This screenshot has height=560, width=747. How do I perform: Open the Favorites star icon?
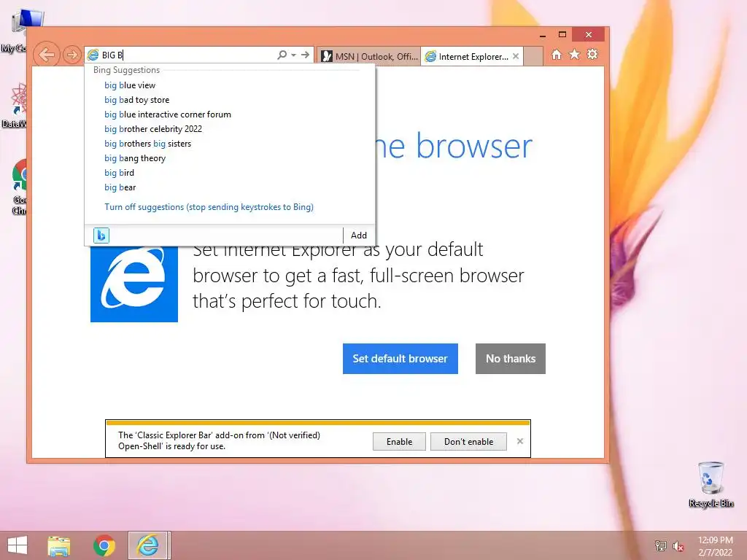(x=575, y=55)
